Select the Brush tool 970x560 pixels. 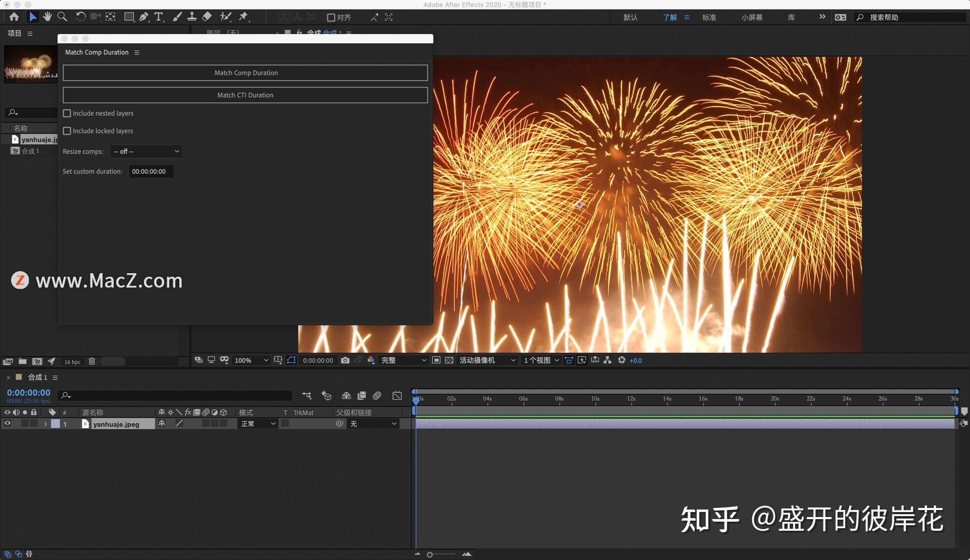[x=177, y=17]
